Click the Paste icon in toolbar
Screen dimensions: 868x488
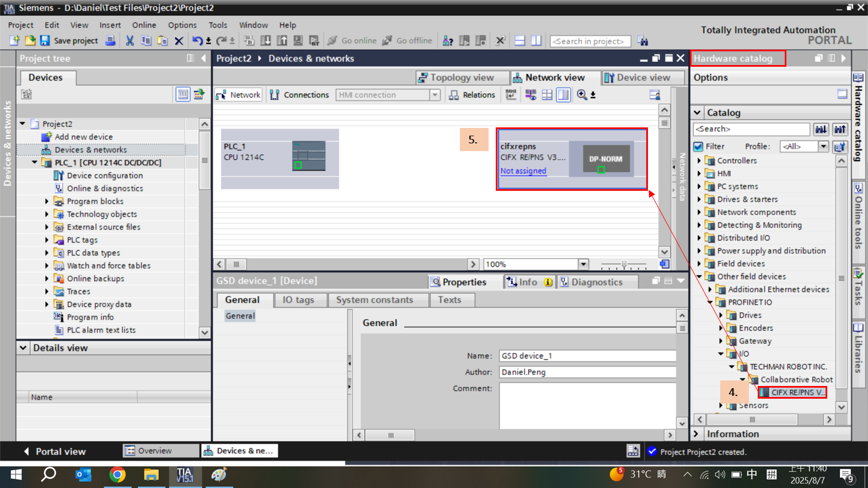162,40
